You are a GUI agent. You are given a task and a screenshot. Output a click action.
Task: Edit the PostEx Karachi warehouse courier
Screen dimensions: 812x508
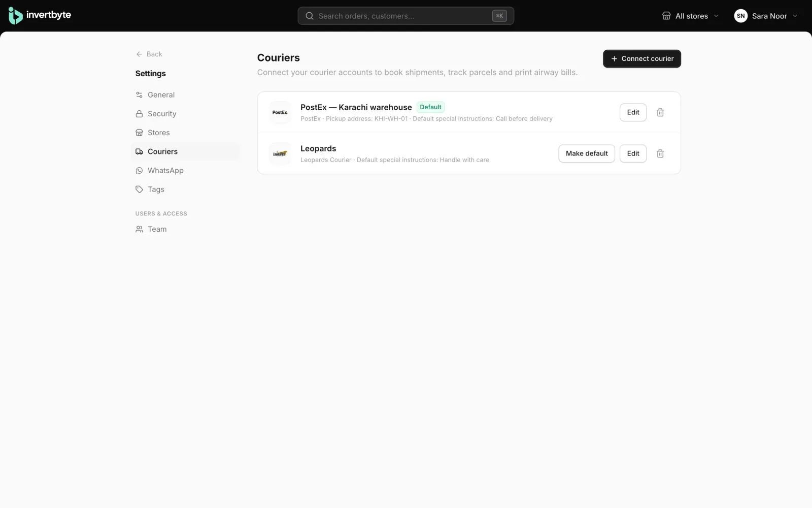(x=633, y=112)
